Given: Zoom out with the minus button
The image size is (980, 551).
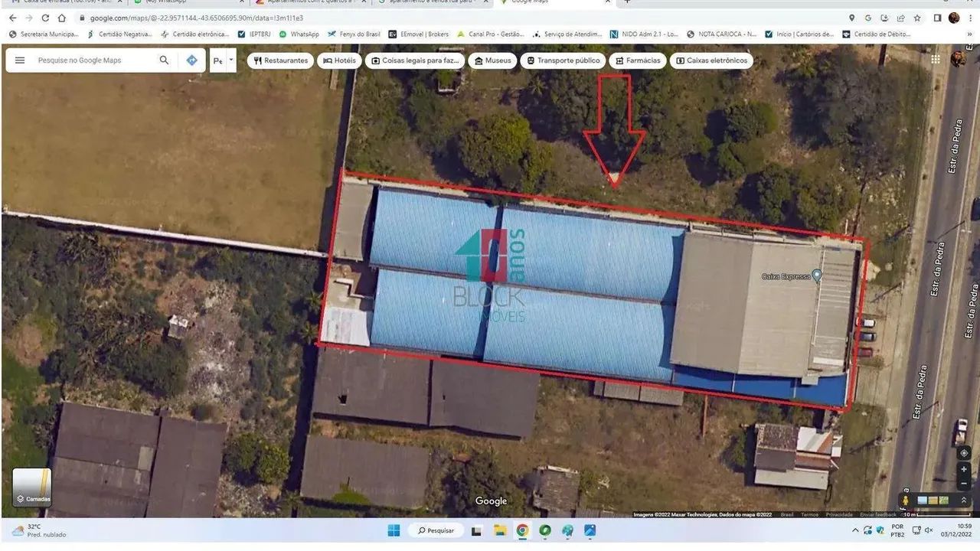Looking at the screenshot, I should pos(964,484).
